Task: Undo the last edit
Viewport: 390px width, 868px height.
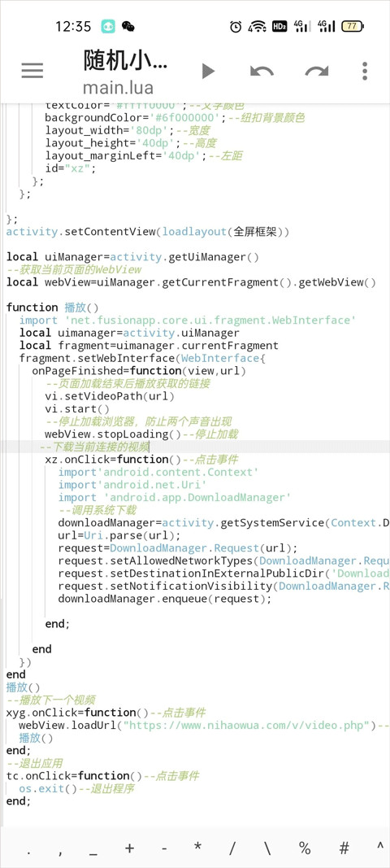Action: click(x=262, y=71)
